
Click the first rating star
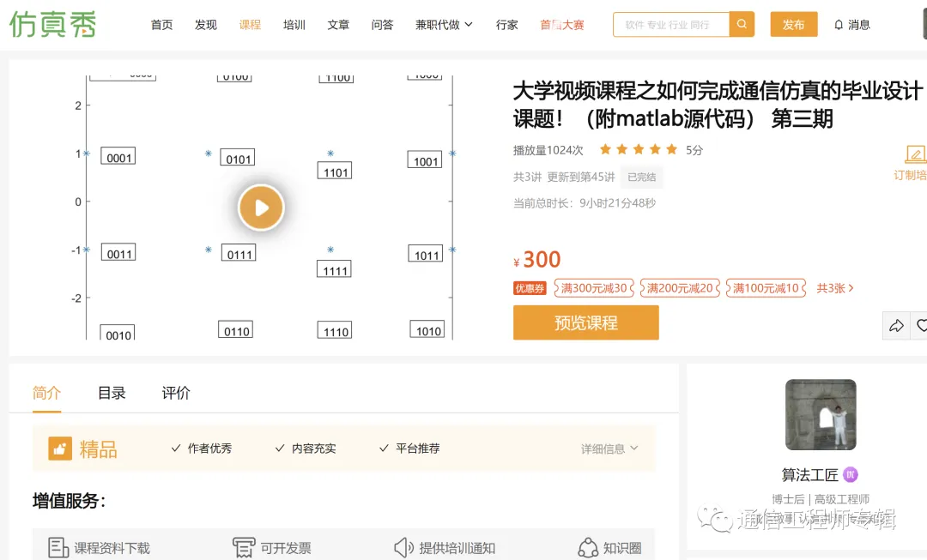[605, 149]
